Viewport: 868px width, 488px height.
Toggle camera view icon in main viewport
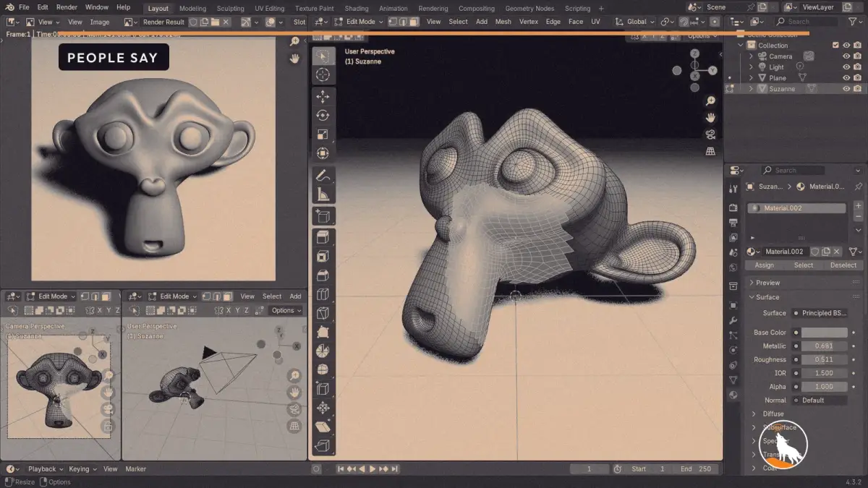711,134
